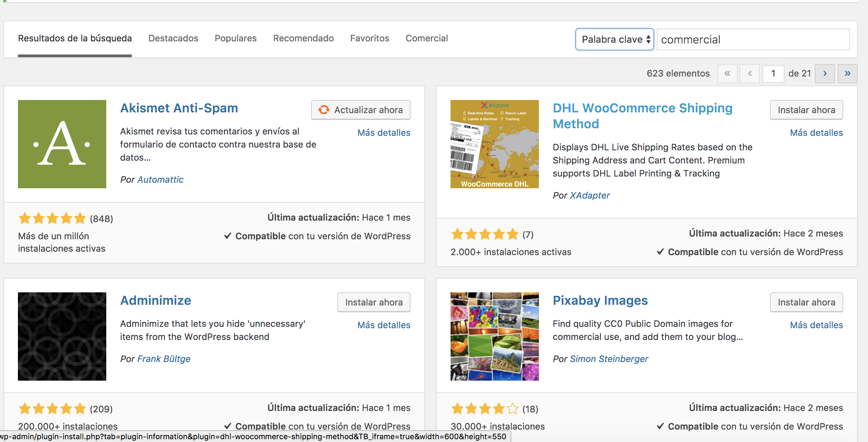This screenshot has height=442, width=868.
Task: Open Más detalles for Akismet Anti-Spam
Action: pos(384,133)
